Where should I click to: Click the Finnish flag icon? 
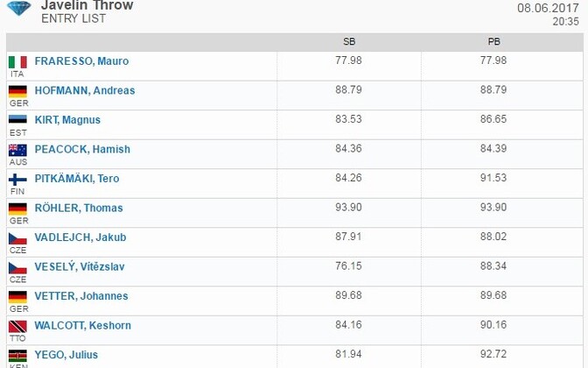[x=17, y=180]
